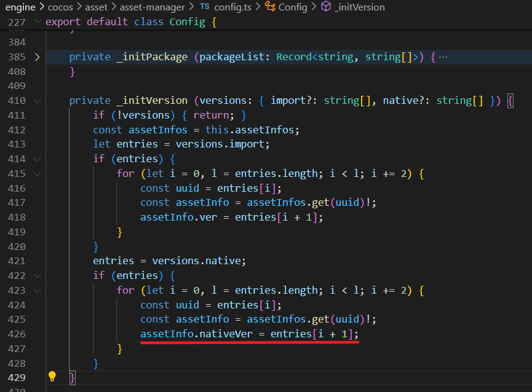
Task: Collapse the if block at line 422
Action: (38, 276)
